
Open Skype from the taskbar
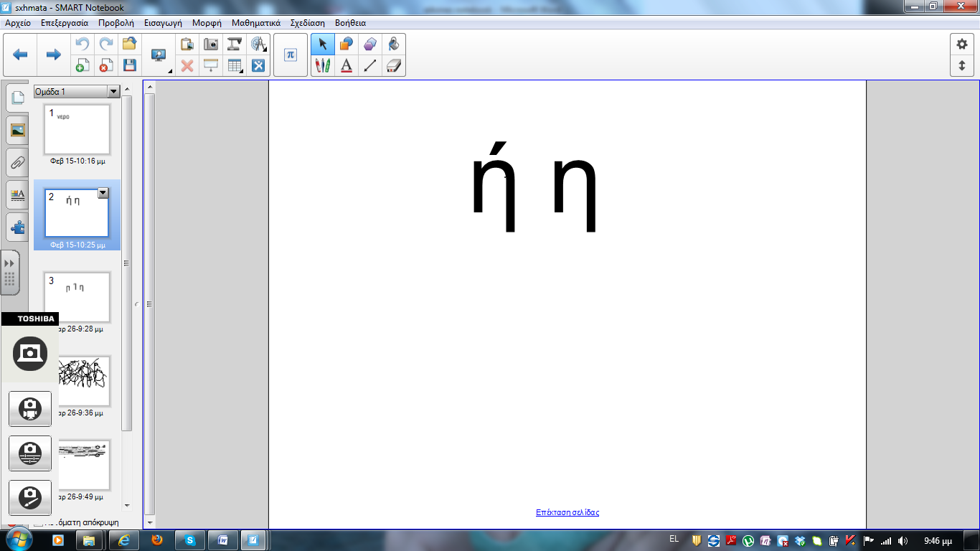[190, 540]
